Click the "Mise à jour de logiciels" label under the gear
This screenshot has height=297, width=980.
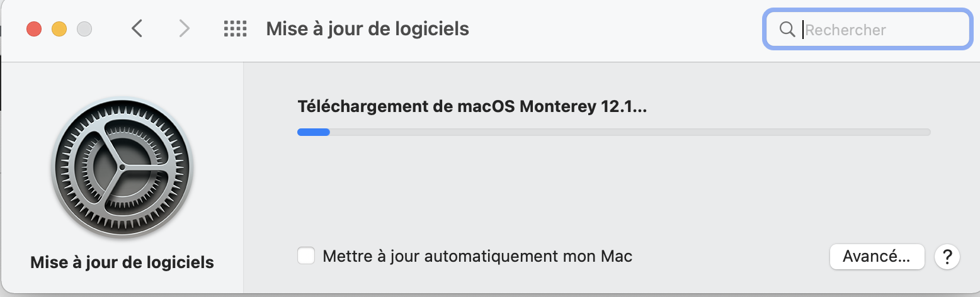pos(122,262)
